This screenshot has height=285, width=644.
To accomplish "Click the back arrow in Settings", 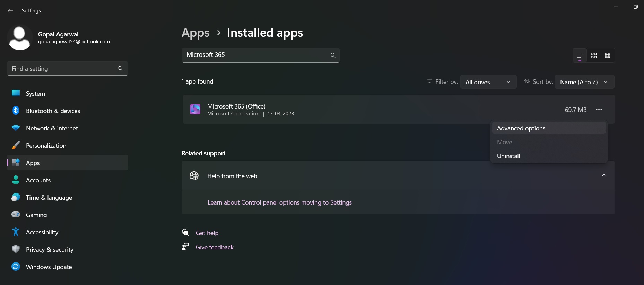I will coord(10,11).
